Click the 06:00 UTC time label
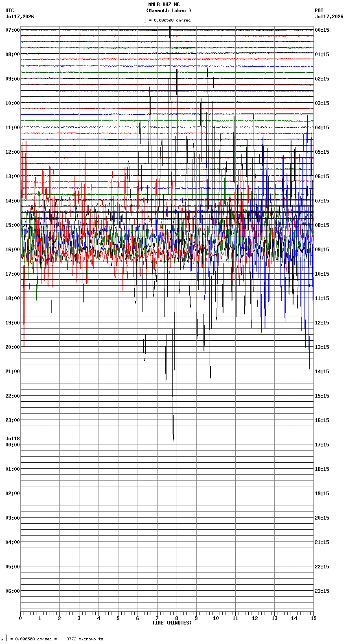Screen dimensions: 346x644 pyautogui.click(x=13, y=591)
